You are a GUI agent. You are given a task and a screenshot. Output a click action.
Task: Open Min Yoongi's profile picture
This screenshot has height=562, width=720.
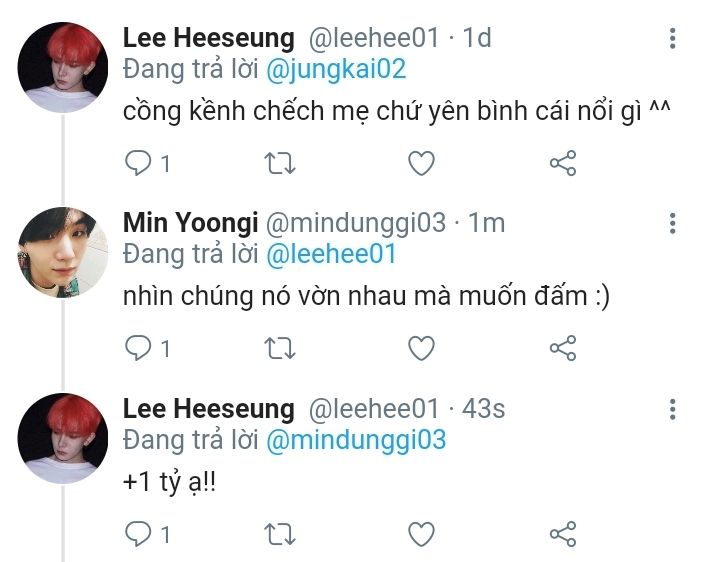pos(63,253)
